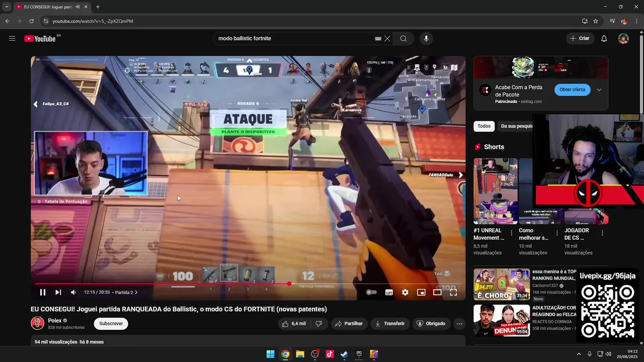Open File Explorer from taskbar

coord(300,354)
